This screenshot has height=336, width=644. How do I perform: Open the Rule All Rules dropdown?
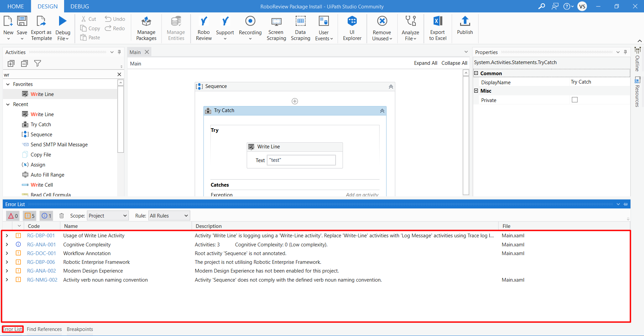pyautogui.click(x=169, y=216)
